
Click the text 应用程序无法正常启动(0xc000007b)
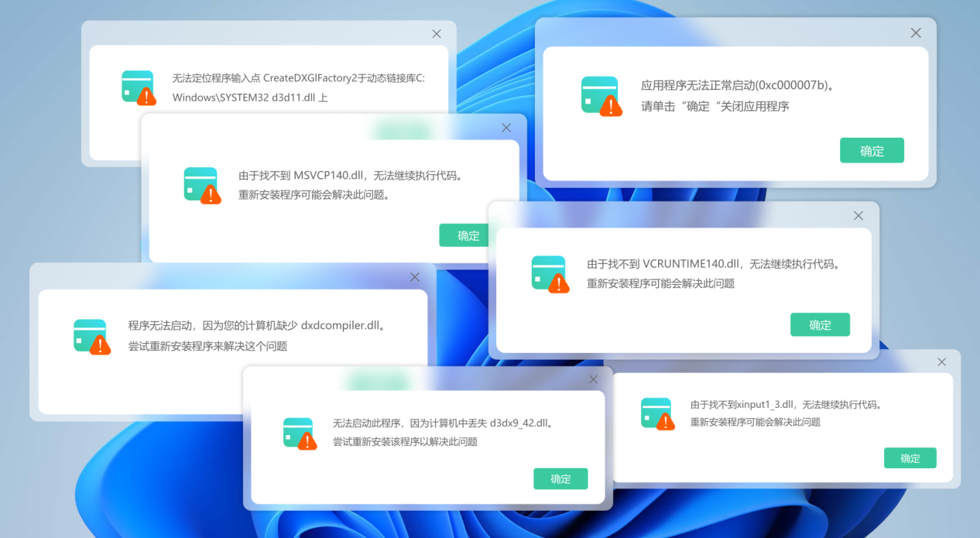pos(738,85)
